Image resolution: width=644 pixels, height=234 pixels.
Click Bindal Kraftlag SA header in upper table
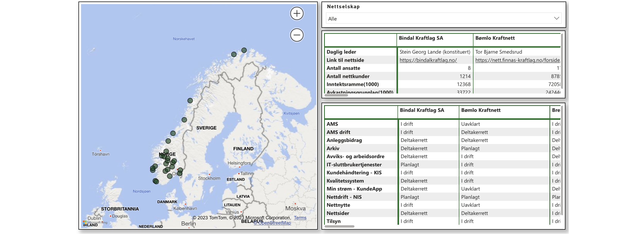(x=421, y=38)
